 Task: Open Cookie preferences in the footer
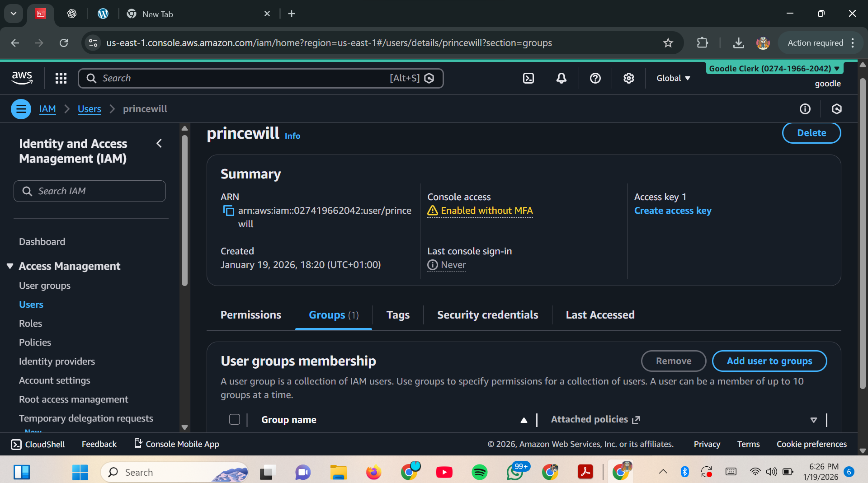(x=811, y=444)
